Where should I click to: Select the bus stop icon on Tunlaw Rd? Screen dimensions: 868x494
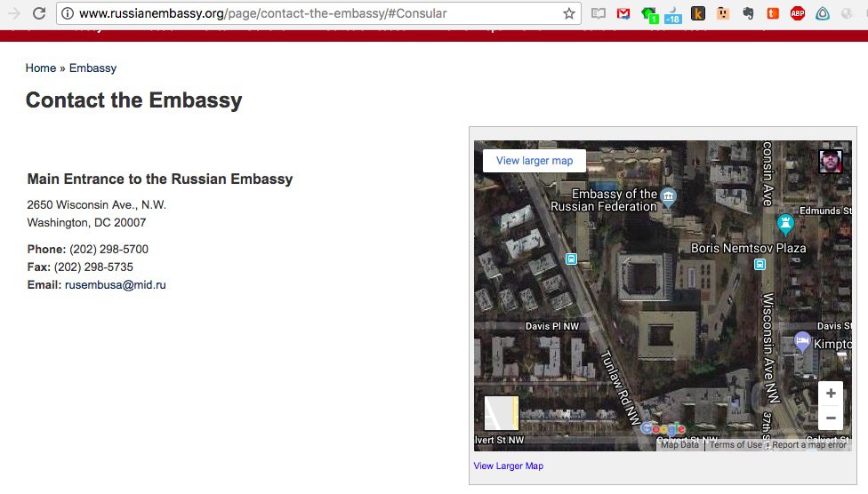pyautogui.click(x=571, y=259)
